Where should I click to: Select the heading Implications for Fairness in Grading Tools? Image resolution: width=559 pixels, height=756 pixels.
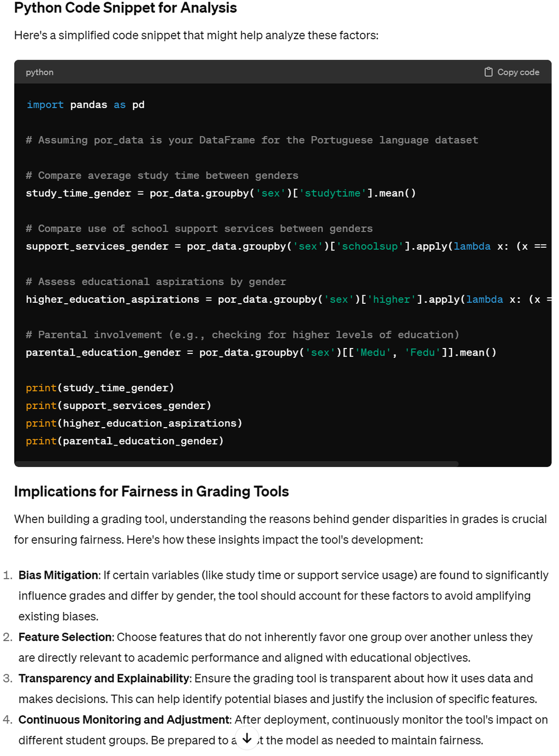tap(151, 491)
